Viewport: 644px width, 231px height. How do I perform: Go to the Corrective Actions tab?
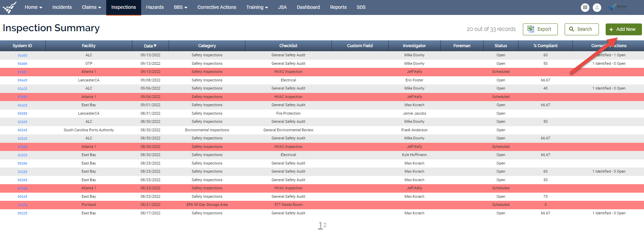216,7
